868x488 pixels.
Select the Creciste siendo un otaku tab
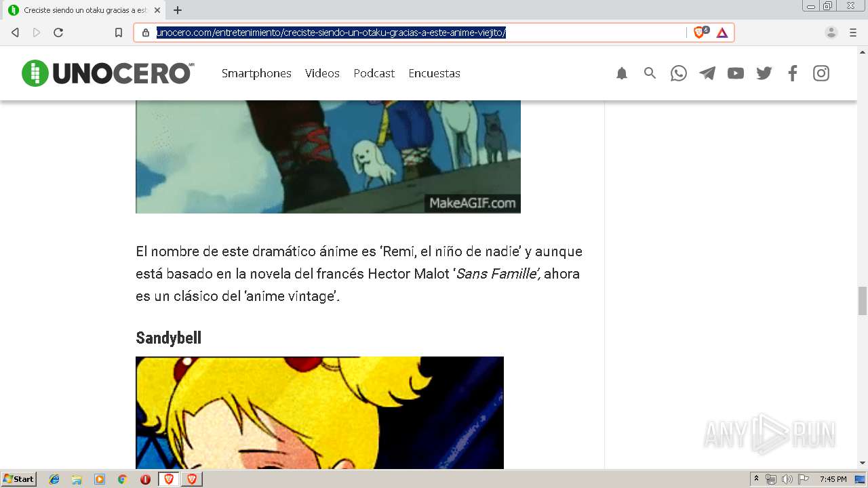click(x=83, y=10)
